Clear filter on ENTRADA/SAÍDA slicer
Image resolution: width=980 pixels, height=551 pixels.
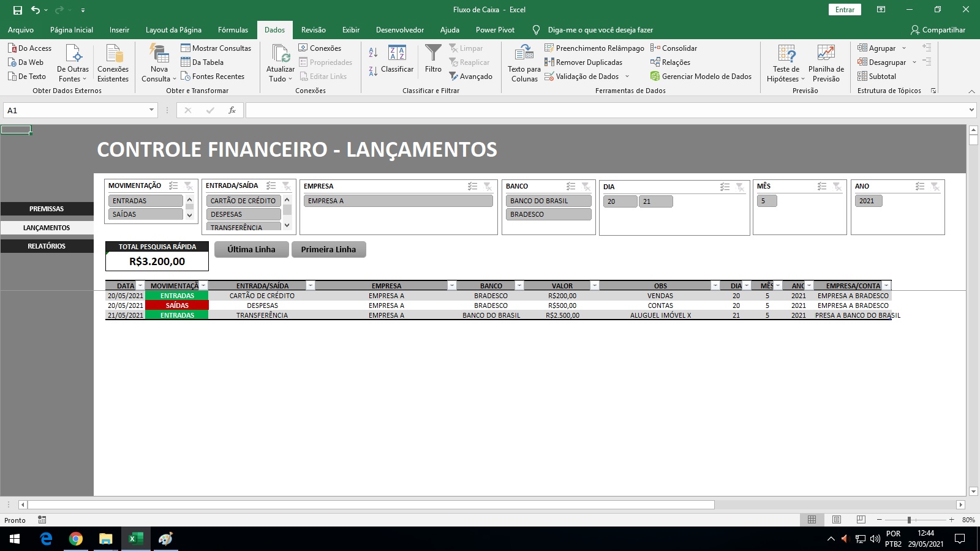point(286,186)
